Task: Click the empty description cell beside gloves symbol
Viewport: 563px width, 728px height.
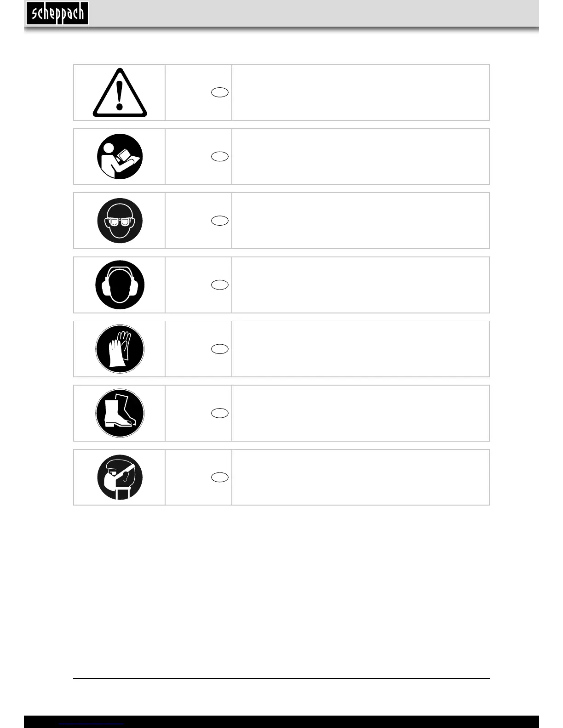Action: [x=361, y=349]
